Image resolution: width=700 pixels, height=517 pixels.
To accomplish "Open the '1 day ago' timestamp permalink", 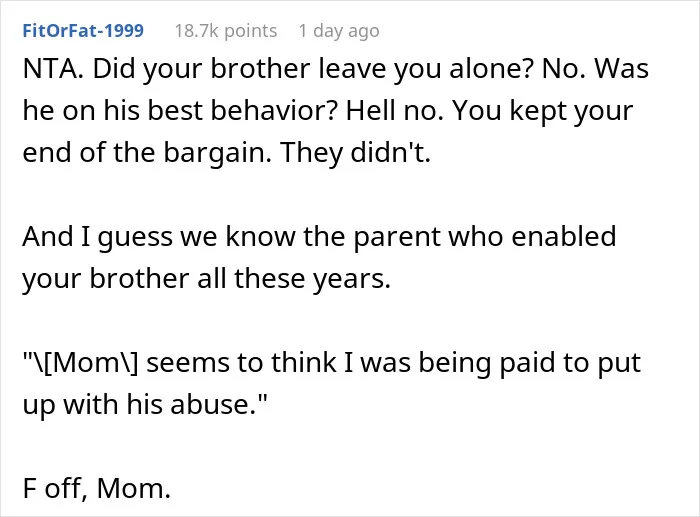I will [x=339, y=31].
